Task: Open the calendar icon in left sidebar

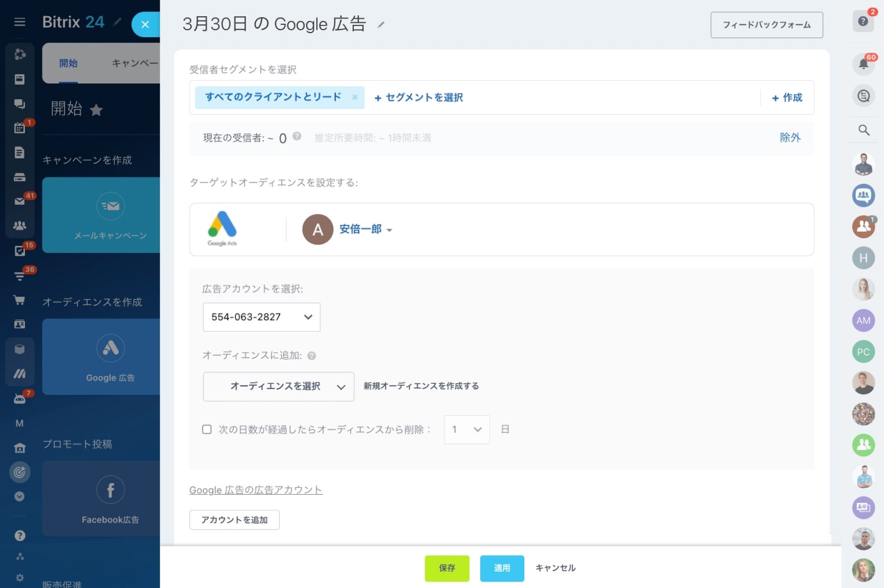Action: (x=20, y=128)
